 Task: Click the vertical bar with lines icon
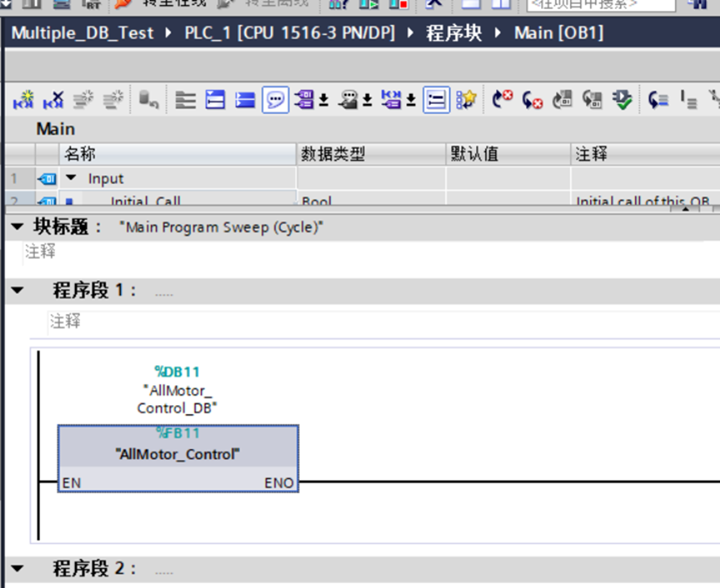point(688,100)
